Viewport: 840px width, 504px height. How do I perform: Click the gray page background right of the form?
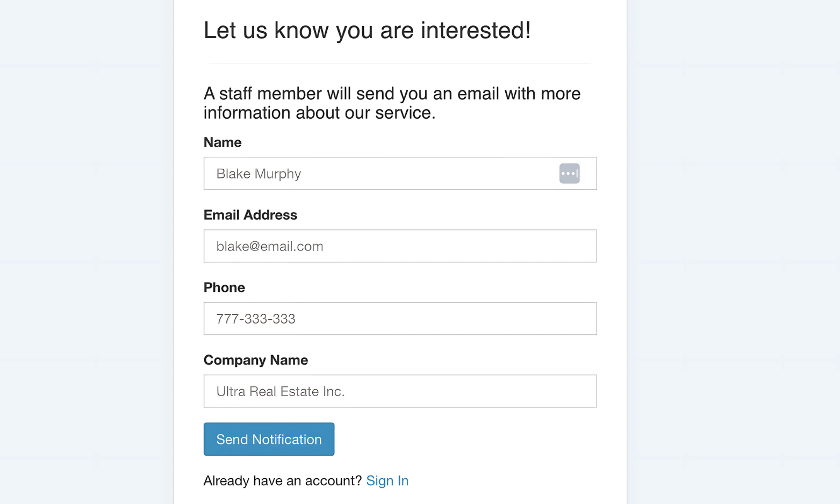pyautogui.click(x=734, y=252)
